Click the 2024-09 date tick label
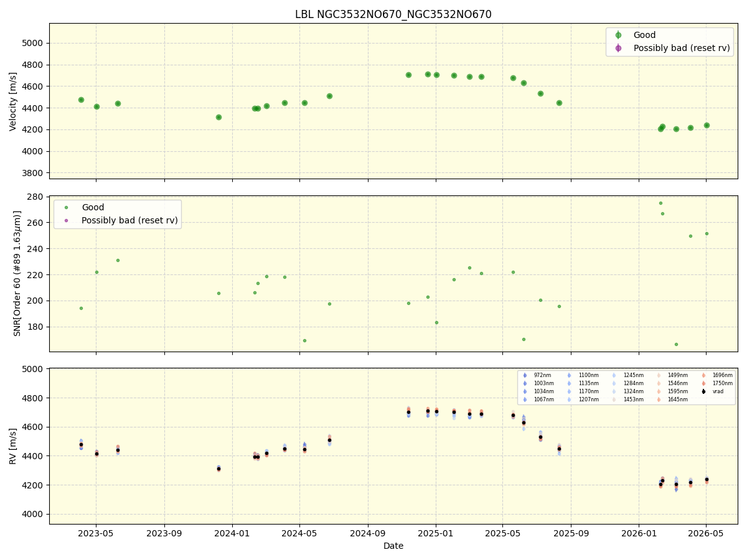 [368, 533]
